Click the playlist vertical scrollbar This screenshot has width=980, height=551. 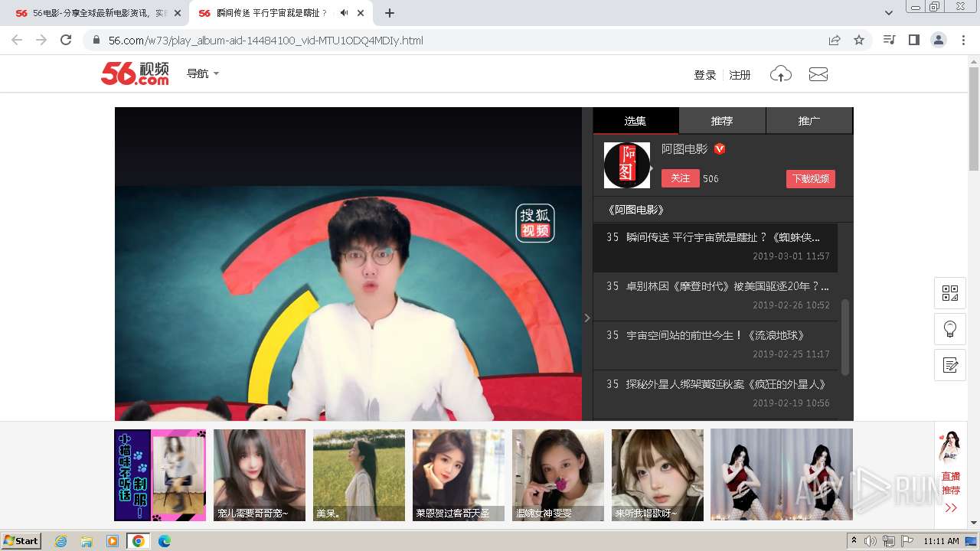(x=845, y=337)
